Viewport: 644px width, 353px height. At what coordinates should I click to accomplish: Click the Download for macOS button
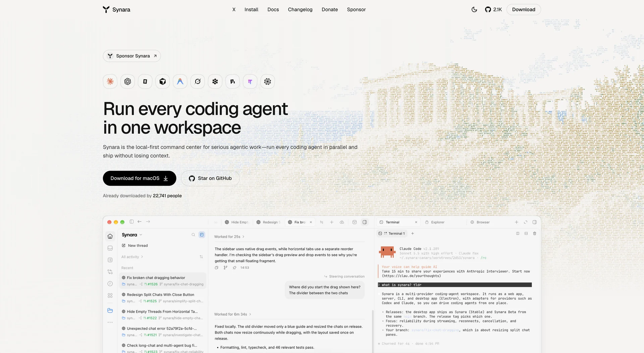140,178
